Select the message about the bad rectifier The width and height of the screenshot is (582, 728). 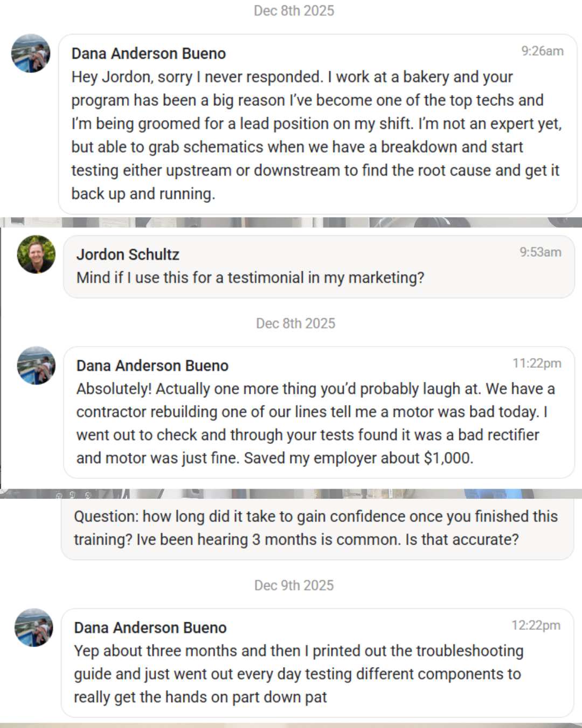point(316,423)
